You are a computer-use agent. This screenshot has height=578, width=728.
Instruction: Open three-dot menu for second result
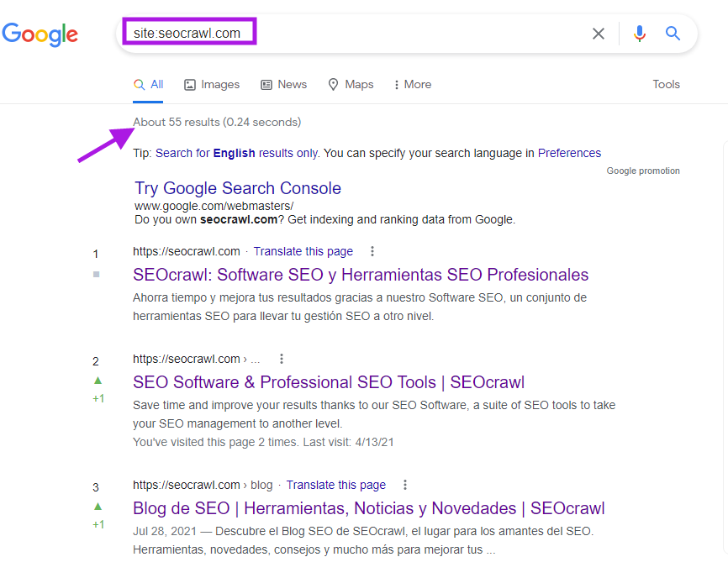click(x=282, y=359)
